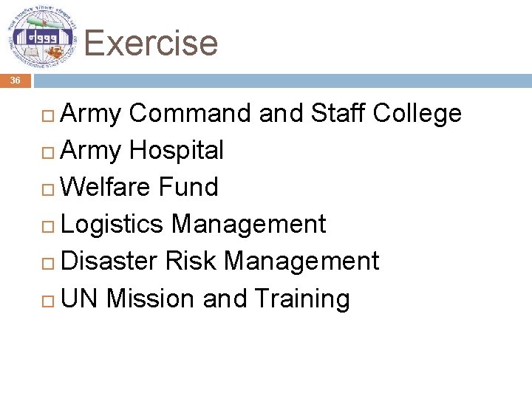The image size is (532, 399).
Task: Click the word College in first bullet
Action: pos(417,113)
